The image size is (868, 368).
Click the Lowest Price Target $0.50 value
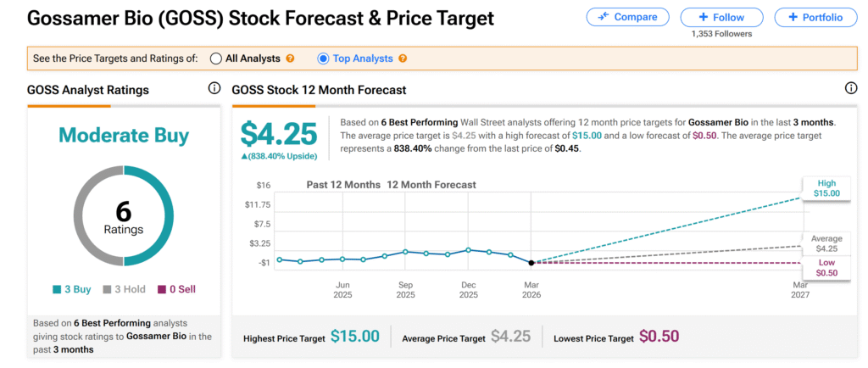(x=659, y=337)
